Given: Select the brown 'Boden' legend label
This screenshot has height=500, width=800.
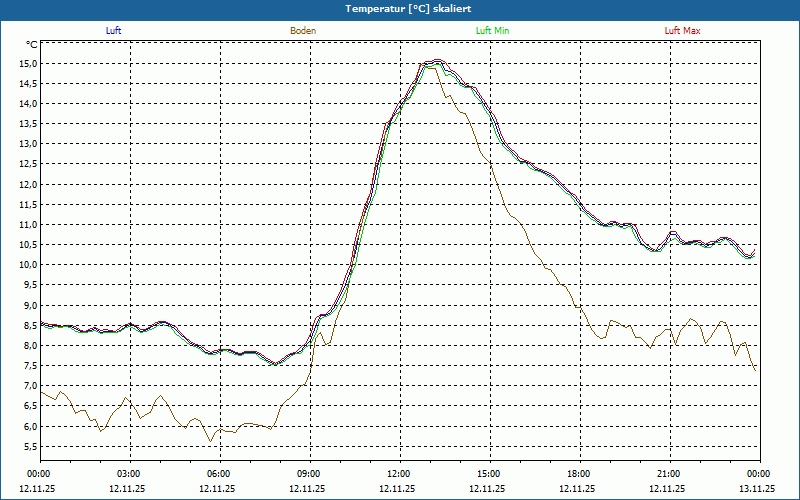Looking at the screenshot, I should (303, 31).
